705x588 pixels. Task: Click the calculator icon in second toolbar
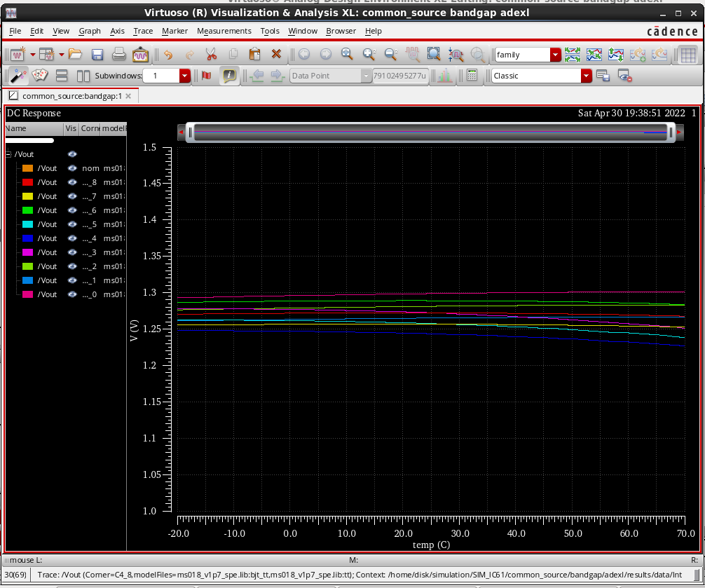pos(472,76)
